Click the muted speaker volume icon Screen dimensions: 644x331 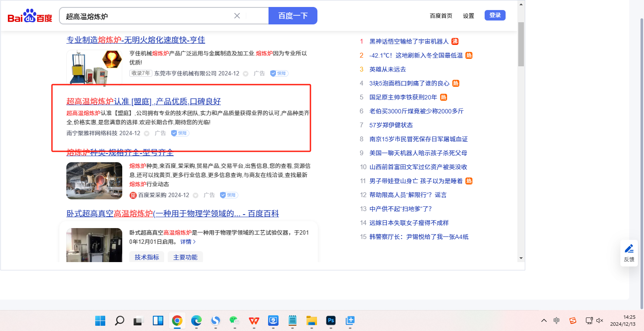point(599,321)
